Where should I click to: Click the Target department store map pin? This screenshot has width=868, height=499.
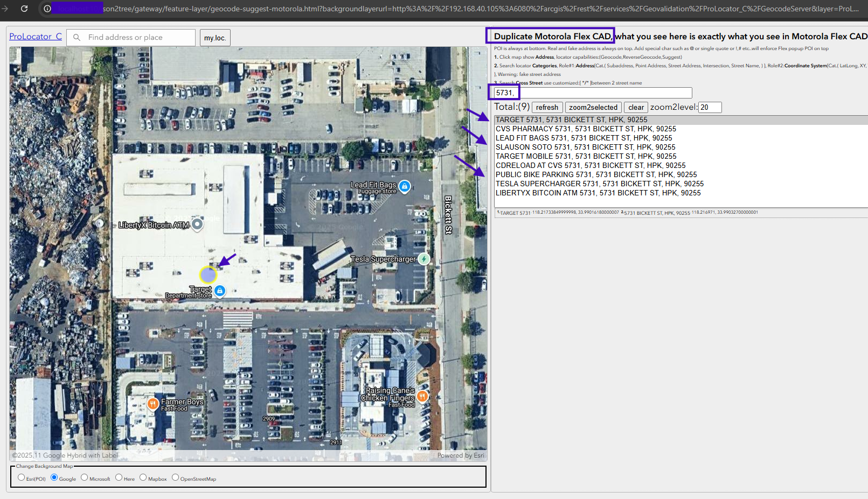point(220,291)
